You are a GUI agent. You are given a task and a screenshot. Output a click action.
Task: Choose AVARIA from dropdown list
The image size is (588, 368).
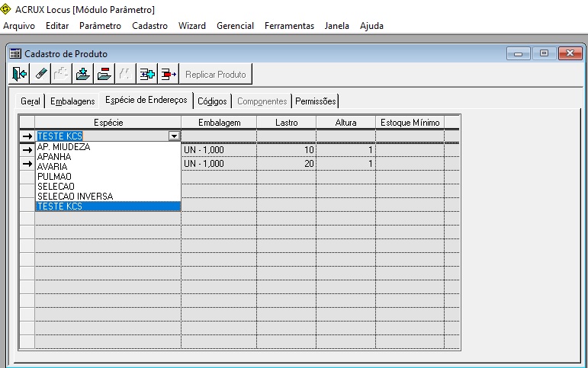click(108, 167)
